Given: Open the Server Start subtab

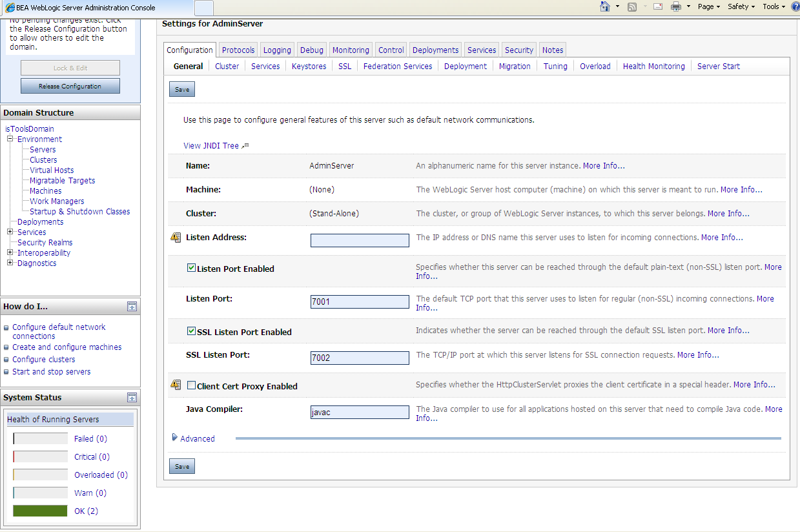Looking at the screenshot, I should tap(719, 66).
